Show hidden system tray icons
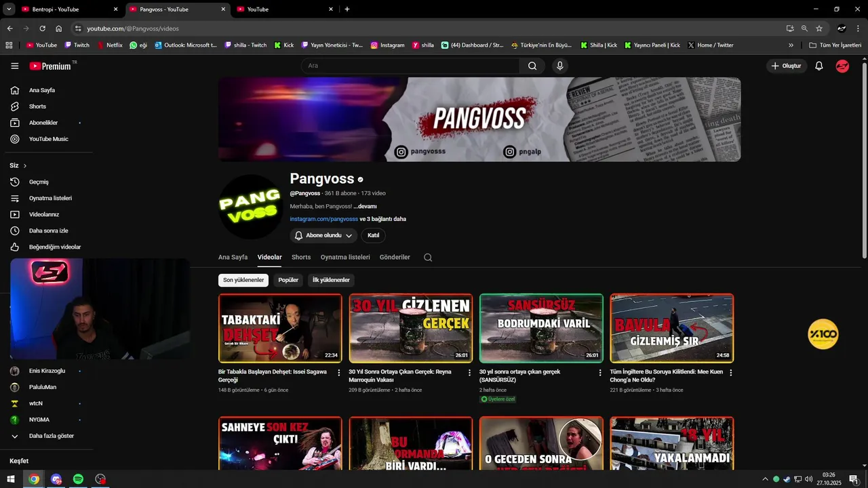 pyautogui.click(x=766, y=479)
